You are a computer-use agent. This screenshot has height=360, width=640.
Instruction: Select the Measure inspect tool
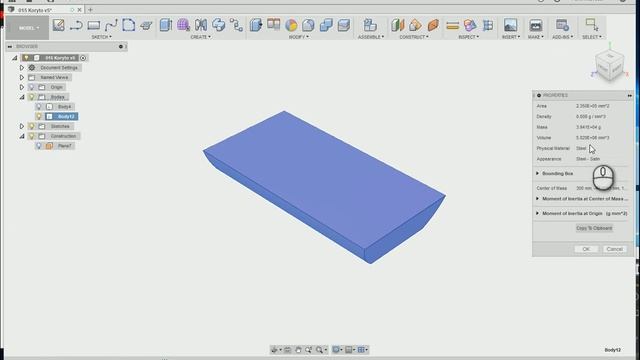tap(453, 26)
